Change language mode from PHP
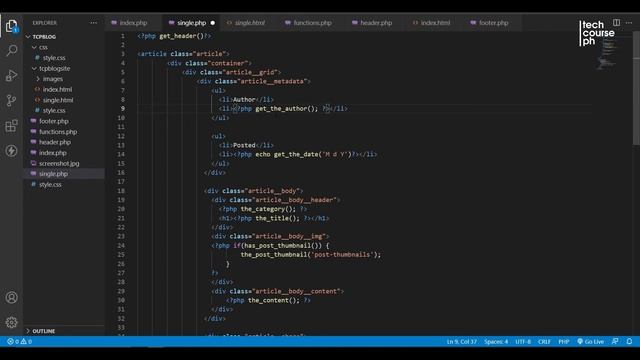Viewport: 640px width, 360px height. 564,342
